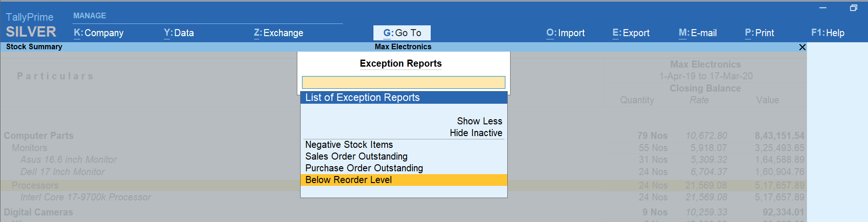Select Negative Stock Items report

(349, 145)
